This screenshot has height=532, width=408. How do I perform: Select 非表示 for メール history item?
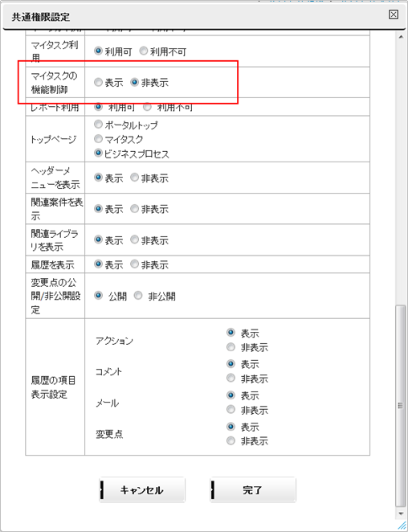pos(231,410)
